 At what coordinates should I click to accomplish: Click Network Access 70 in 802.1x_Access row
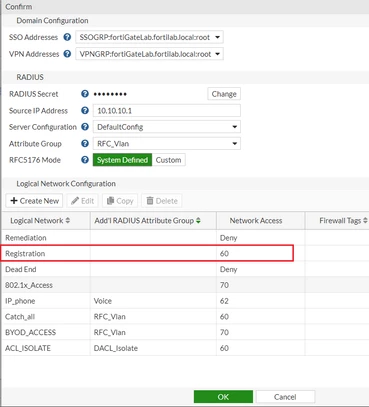[x=224, y=285]
